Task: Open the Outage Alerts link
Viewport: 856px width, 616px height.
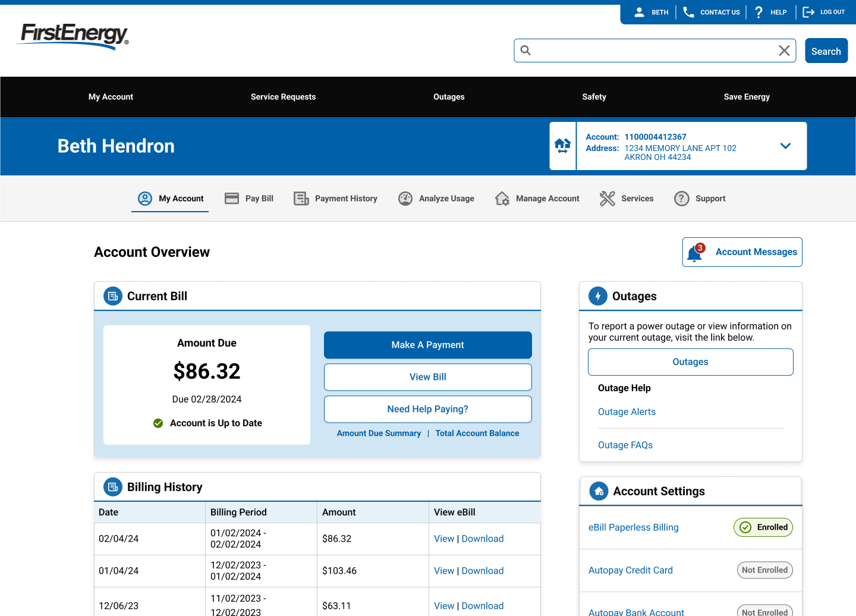Action: coord(627,412)
